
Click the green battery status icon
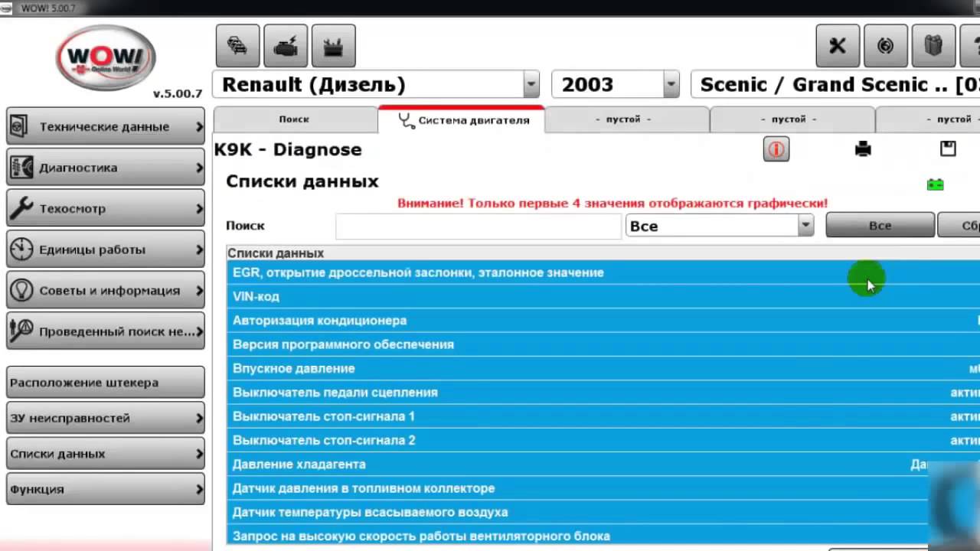pos(935,184)
